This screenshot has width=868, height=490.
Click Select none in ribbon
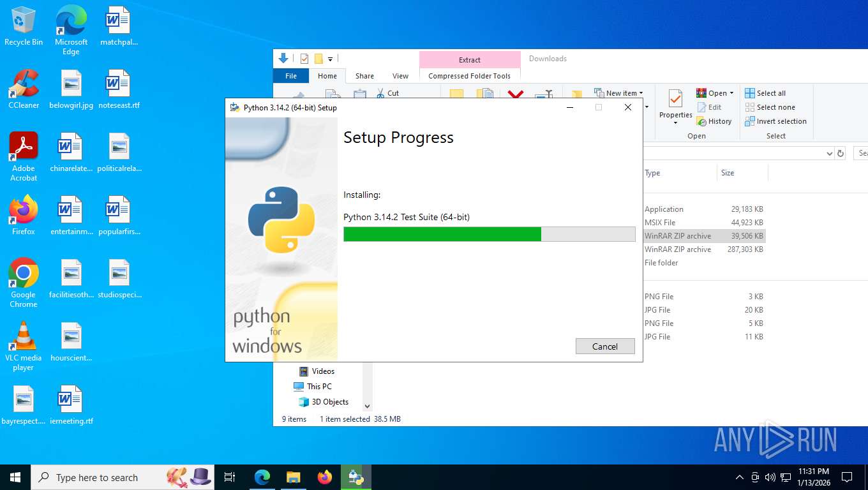pos(769,107)
